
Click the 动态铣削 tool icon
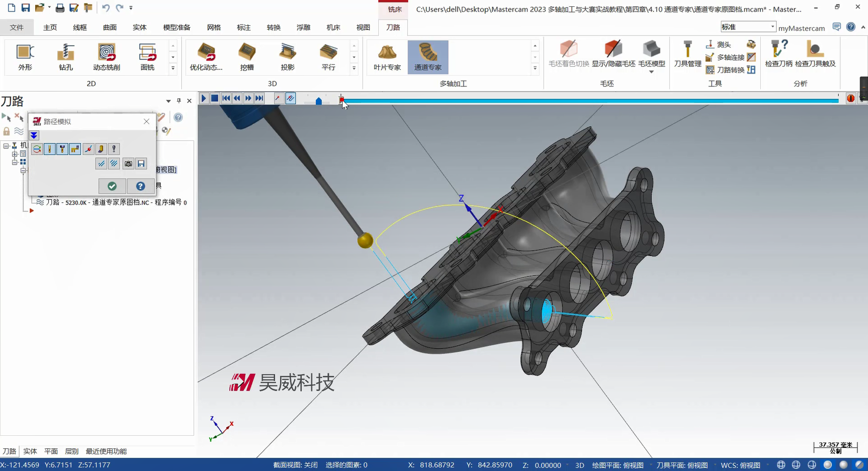click(x=107, y=57)
